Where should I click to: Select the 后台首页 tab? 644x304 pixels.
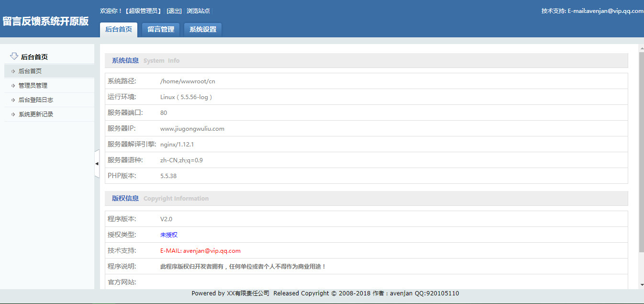click(x=118, y=29)
